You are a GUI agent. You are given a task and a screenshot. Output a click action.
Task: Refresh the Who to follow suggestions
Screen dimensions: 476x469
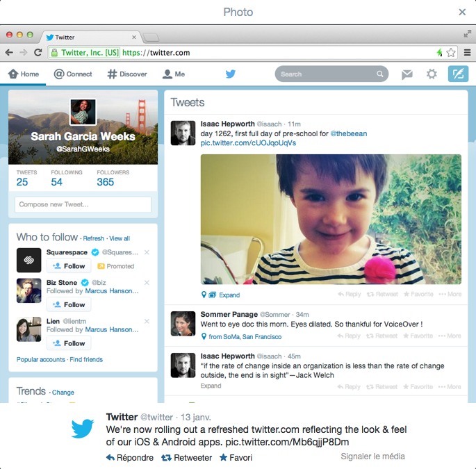(94, 238)
